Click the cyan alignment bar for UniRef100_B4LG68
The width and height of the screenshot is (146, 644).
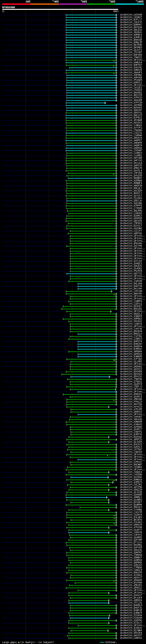tap(97, 284)
